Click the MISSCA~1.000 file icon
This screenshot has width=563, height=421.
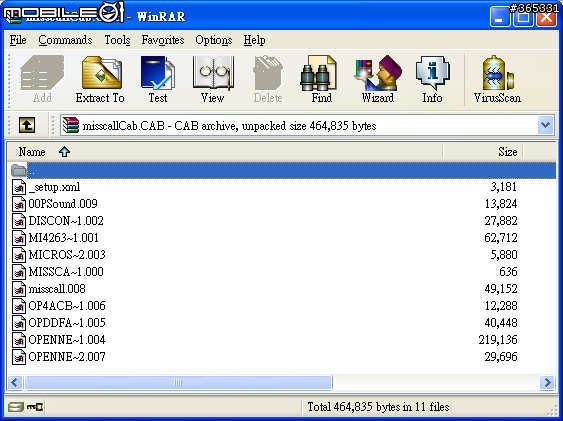[19, 272]
